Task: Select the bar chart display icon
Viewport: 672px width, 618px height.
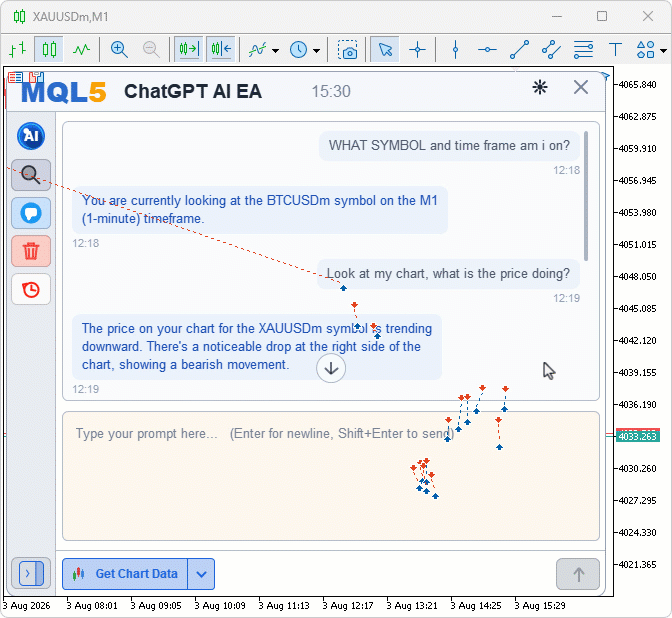Action: pyautogui.click(x=18, y=49)
